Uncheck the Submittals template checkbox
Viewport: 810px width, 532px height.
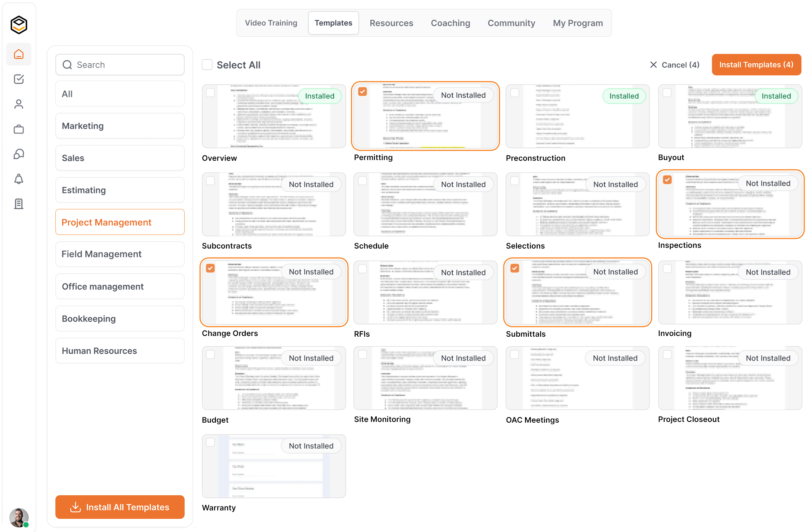click(x=515, y=268)
